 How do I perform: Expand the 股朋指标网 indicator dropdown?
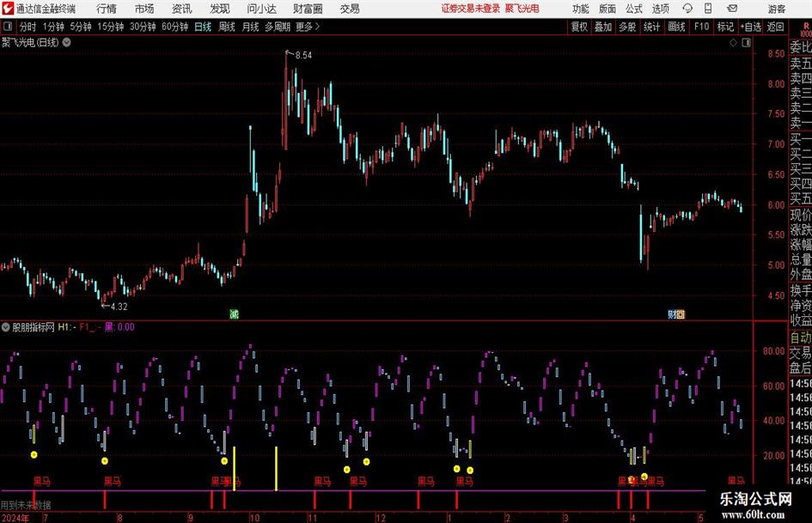click(x=6, y=327)
